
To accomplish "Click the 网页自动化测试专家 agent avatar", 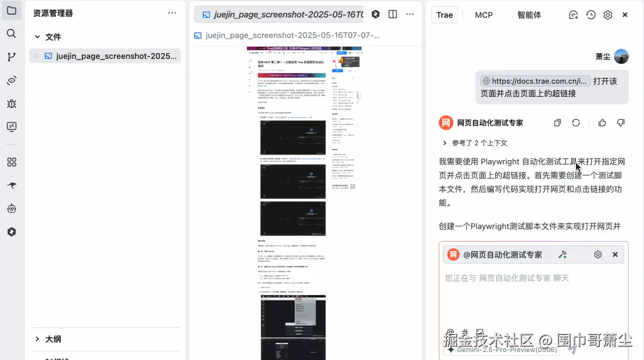I will 446,123.
